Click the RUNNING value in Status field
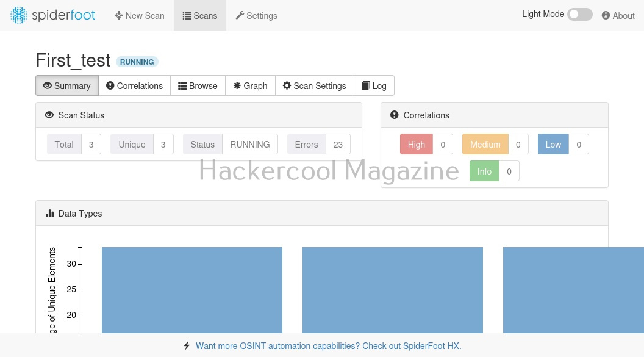Screen dimensions: 644x357 click(x=249, y=144)
